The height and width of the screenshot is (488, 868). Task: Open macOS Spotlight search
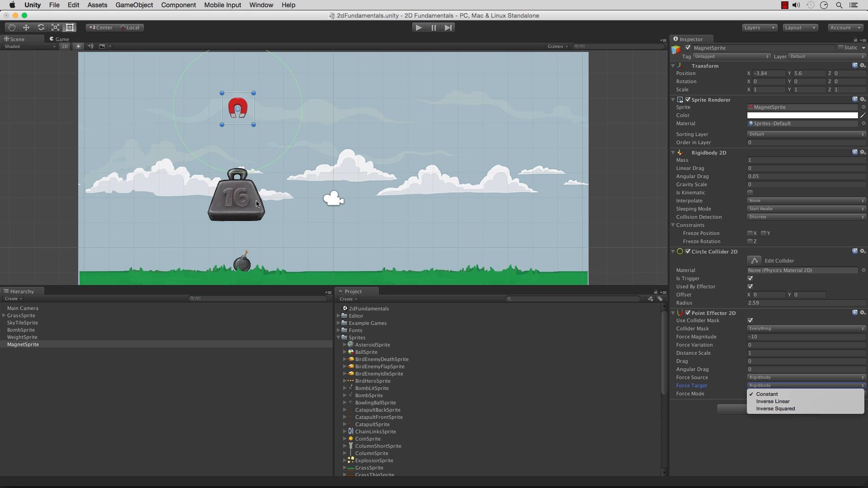839,5
